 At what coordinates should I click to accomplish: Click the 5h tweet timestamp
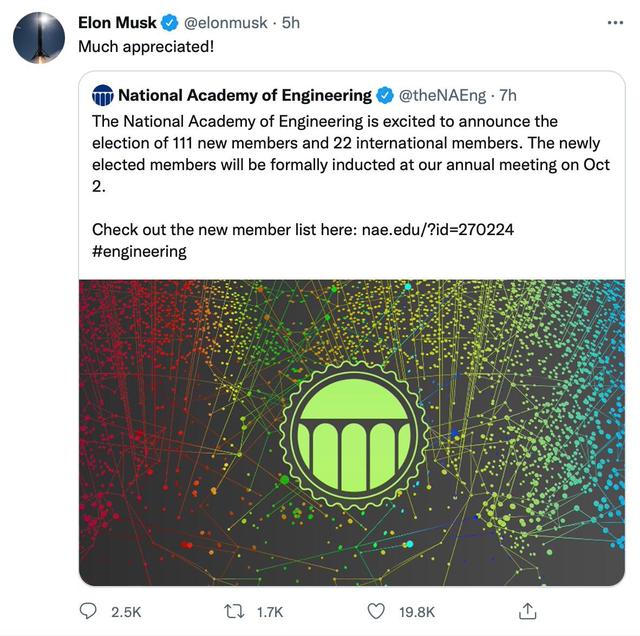pyautogui.click(x=291, y=23)
